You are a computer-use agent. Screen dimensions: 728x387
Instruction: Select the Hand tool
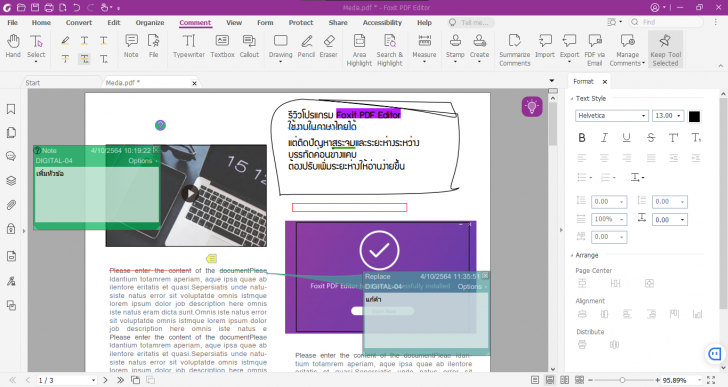(13, 46)
